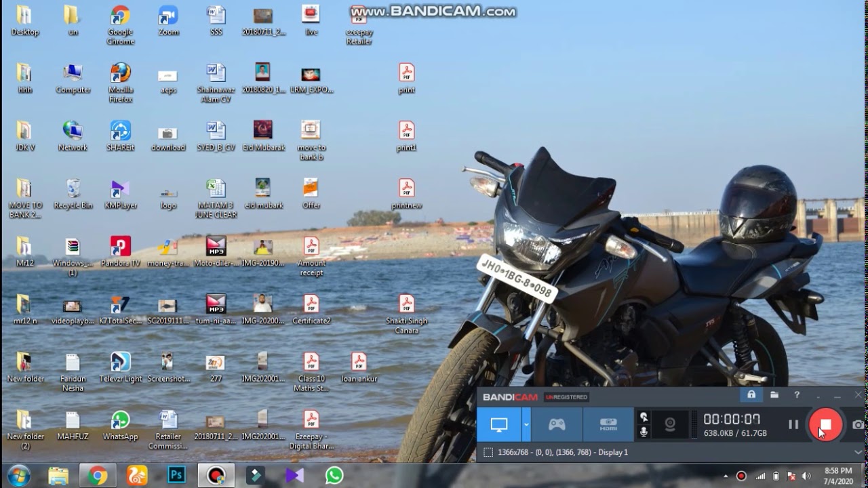Select Certificate2 PDF file
The image size is (868, 488).
tap(311, 309)
